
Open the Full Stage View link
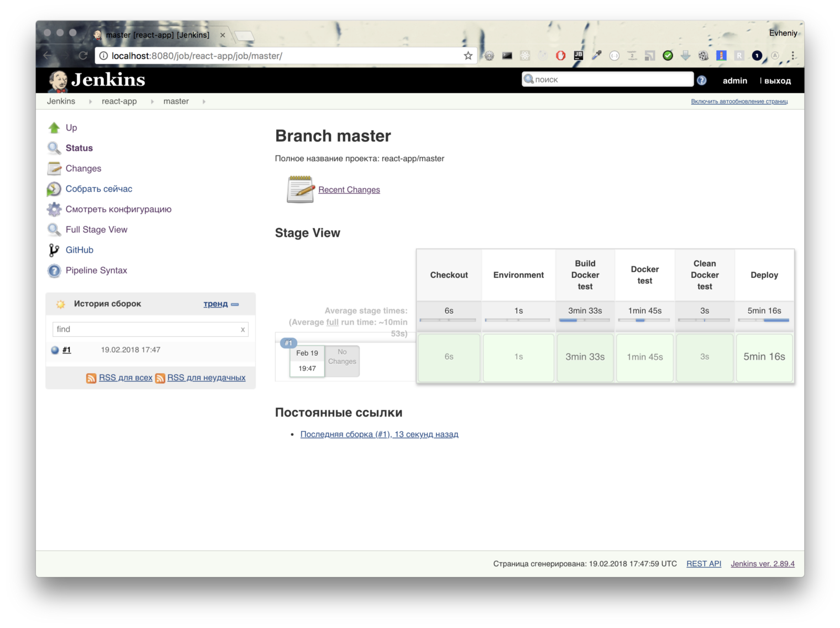coord(97,230)
